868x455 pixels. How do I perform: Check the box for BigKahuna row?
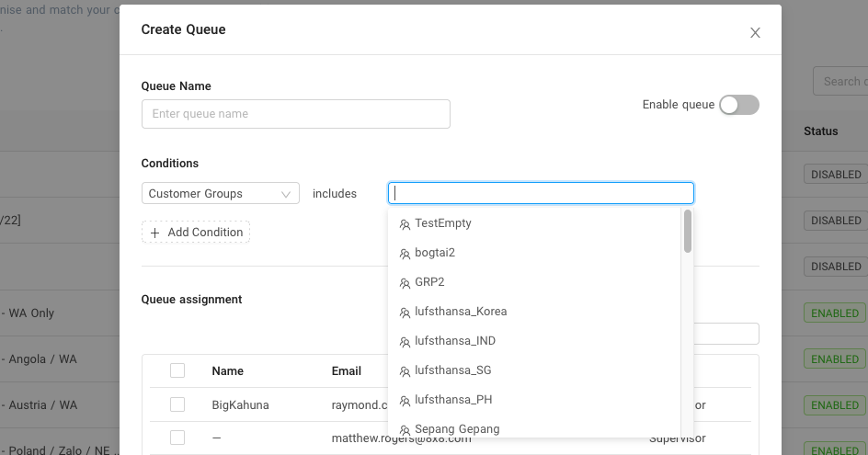pyautogui.click(x=177, y=404)
